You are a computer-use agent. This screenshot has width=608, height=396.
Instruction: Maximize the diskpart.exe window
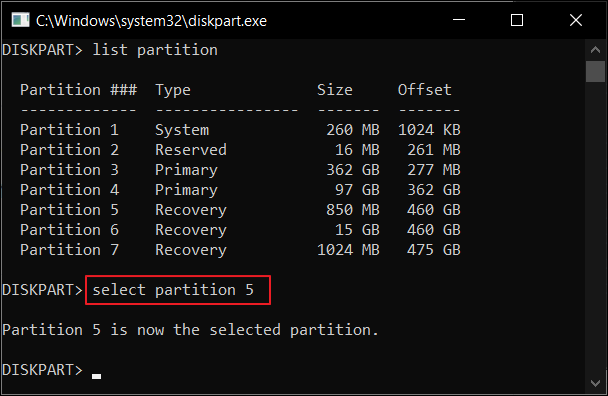[x=516, y=20]
